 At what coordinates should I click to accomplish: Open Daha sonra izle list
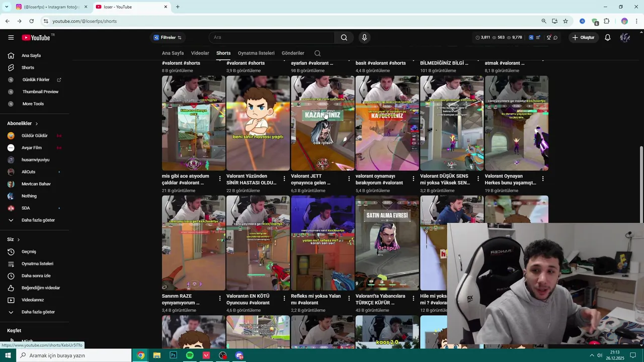point(36,276)
